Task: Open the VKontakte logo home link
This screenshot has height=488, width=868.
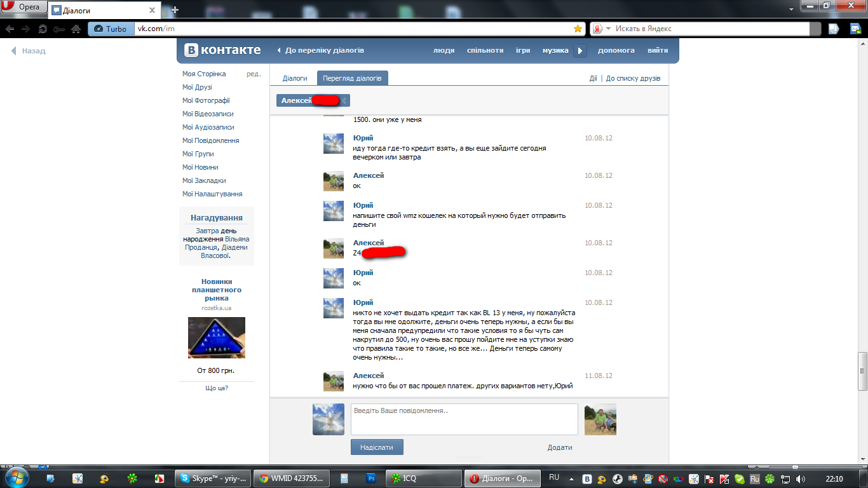Action: coord(222,50)
